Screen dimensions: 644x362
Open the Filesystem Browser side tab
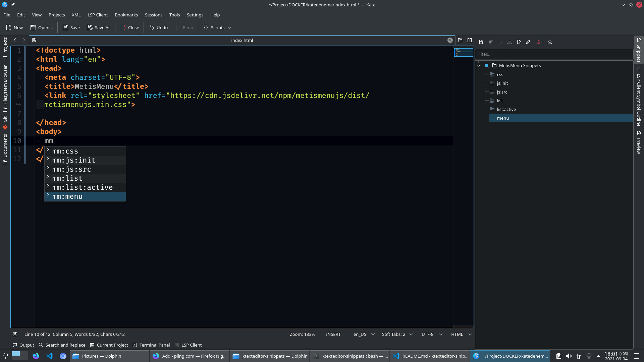pos(5,88)
